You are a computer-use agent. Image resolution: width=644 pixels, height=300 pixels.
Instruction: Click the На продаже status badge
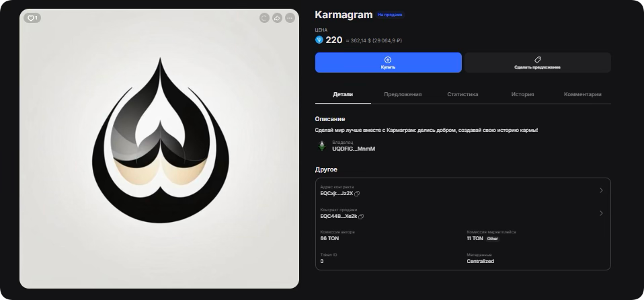390,15
